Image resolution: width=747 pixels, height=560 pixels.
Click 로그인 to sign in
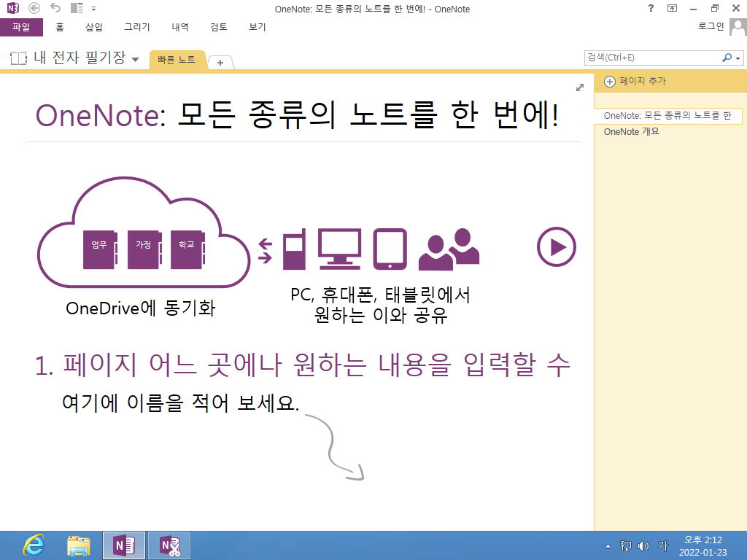pyautogui.click(x=711, y=27)
